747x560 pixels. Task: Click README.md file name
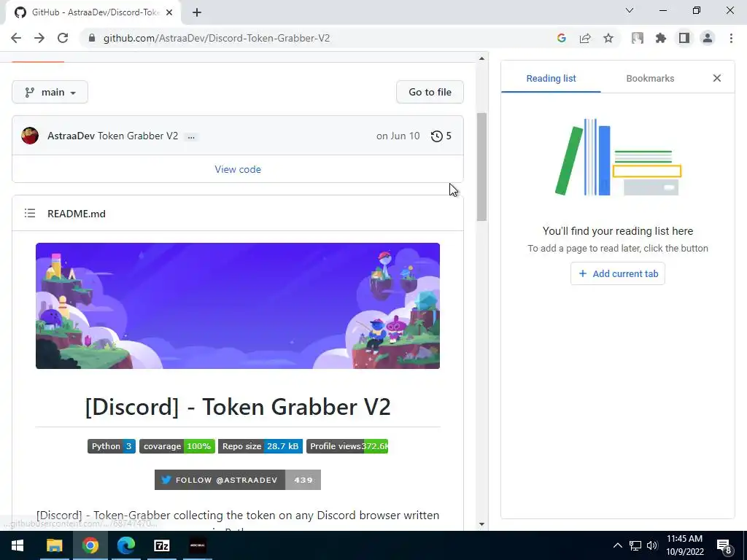click(x=76, y=214)
